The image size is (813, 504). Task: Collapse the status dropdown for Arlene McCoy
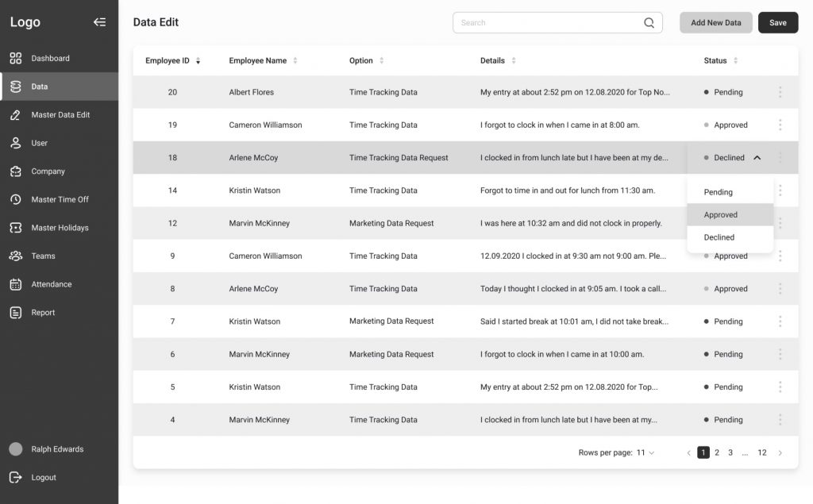(x=757, y=158)
